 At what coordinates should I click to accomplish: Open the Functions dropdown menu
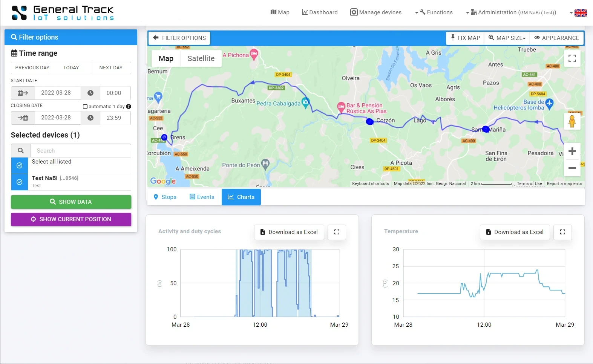coord(434,12)
